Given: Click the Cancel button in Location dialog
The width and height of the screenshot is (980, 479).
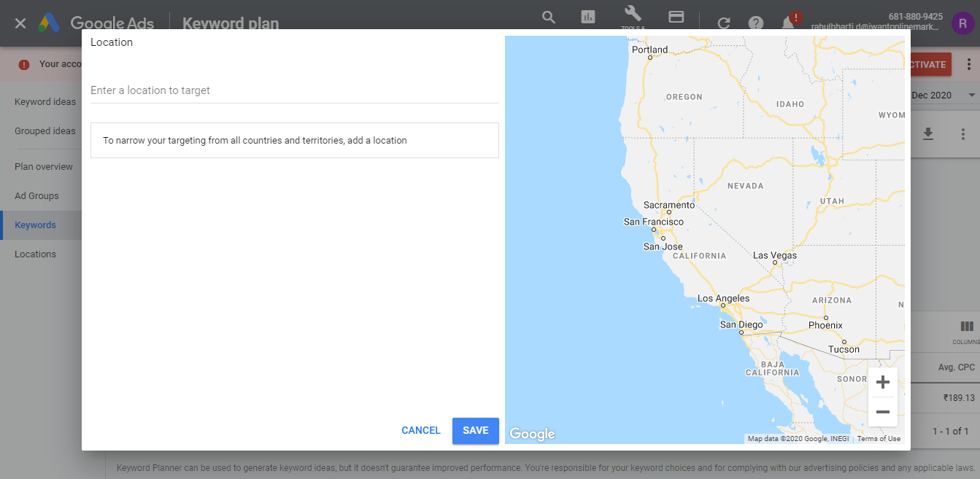Looking at the screenshot, I should tap(421, 431).
